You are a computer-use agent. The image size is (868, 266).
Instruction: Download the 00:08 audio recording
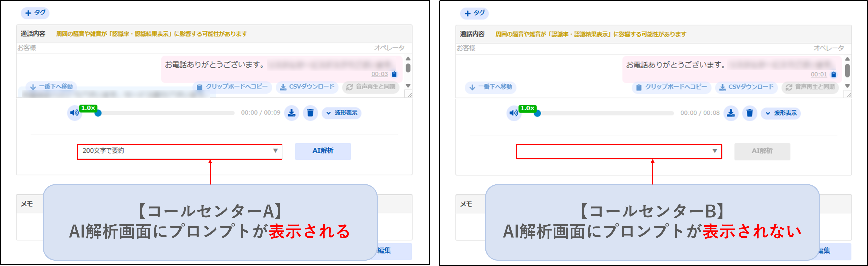point(731,113)
